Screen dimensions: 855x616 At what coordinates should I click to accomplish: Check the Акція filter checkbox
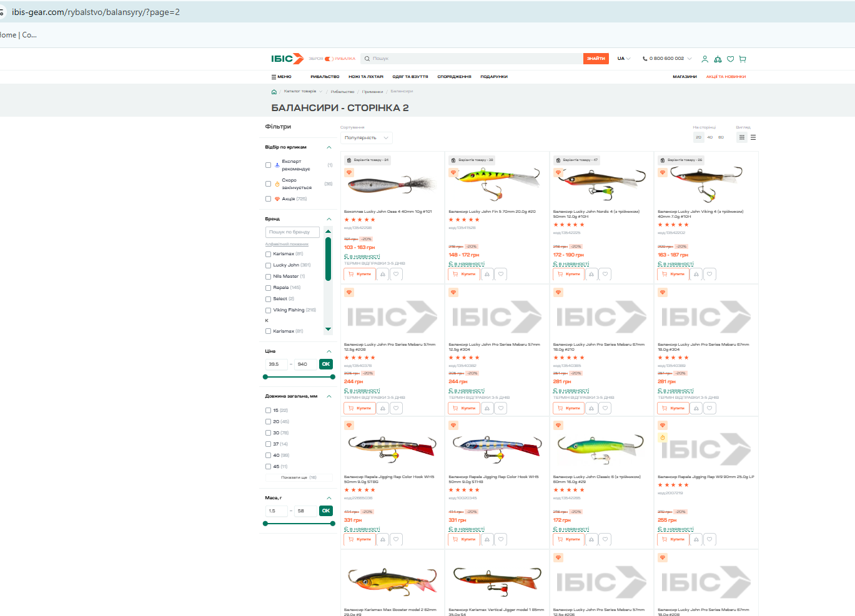coord(268,199)
